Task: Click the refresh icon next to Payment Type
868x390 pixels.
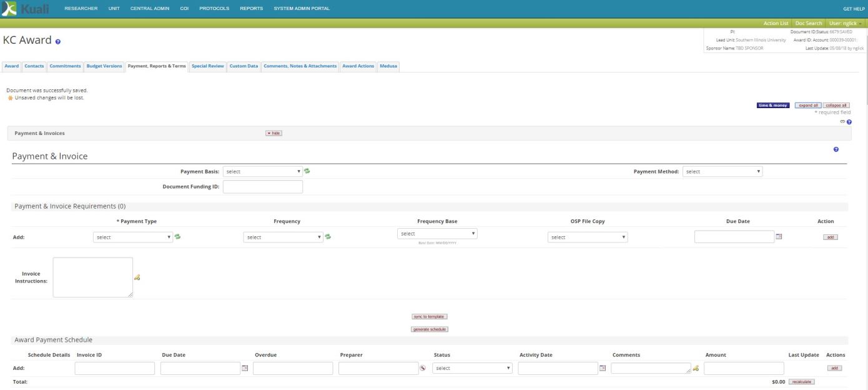Action: coord(177,237)
